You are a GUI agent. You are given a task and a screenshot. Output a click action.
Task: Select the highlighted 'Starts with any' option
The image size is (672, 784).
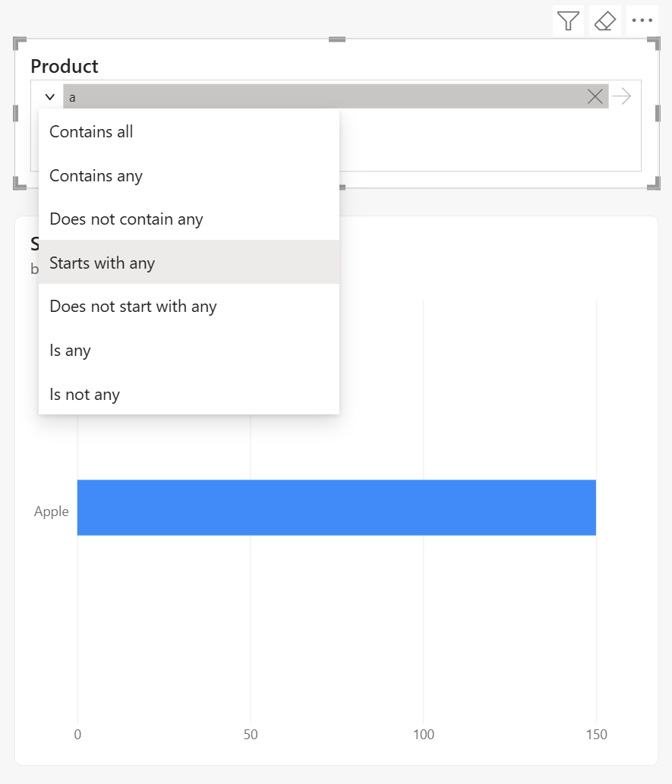[102, 263]
